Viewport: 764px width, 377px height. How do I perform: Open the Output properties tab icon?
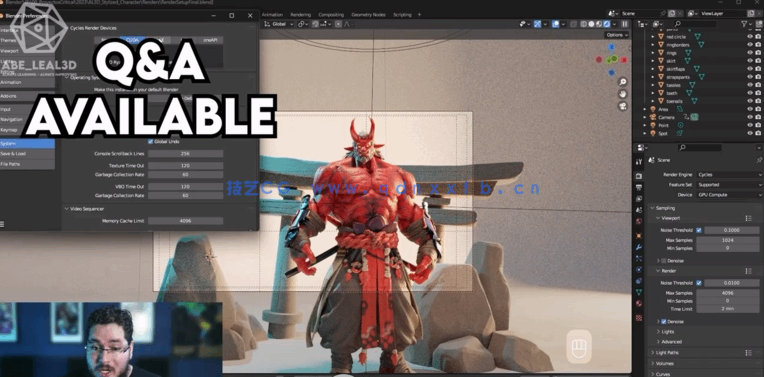pyautogui.click(x=639, y=188)
